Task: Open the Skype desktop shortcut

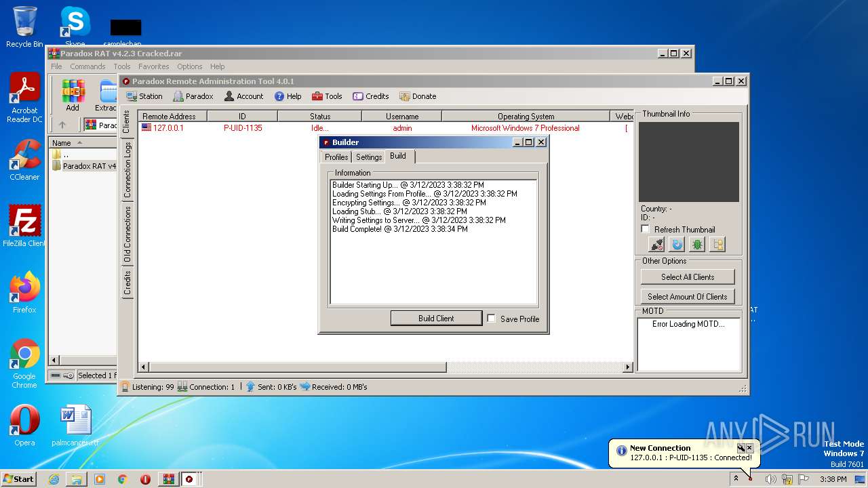Action: (75, 27)
